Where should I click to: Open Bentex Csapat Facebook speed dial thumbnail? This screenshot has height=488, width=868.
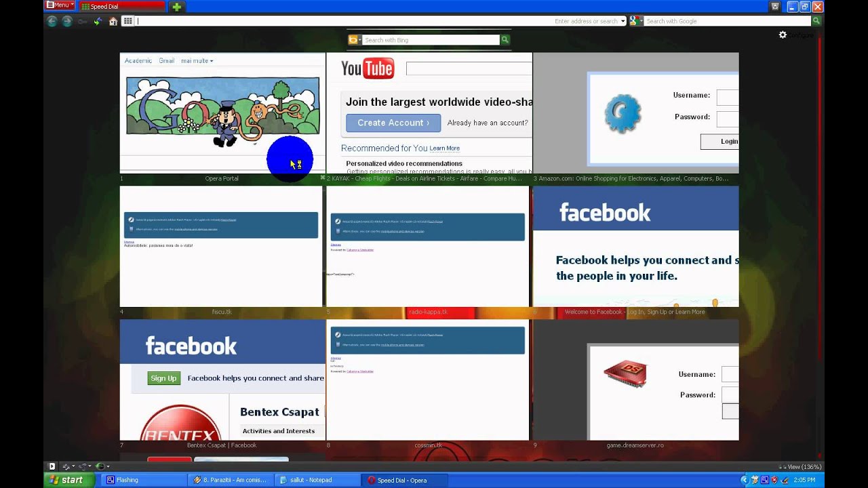click(x=222, y=380)
